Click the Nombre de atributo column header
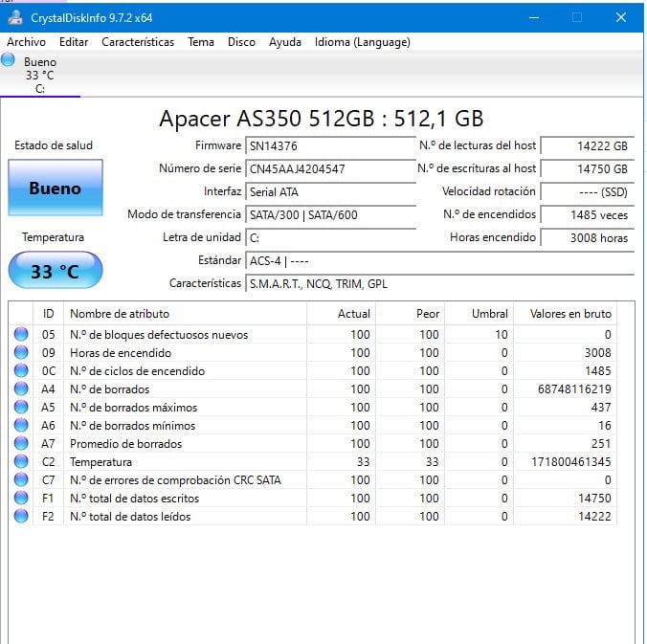Viewport: 647px width, 644px height. pos(186,314)
